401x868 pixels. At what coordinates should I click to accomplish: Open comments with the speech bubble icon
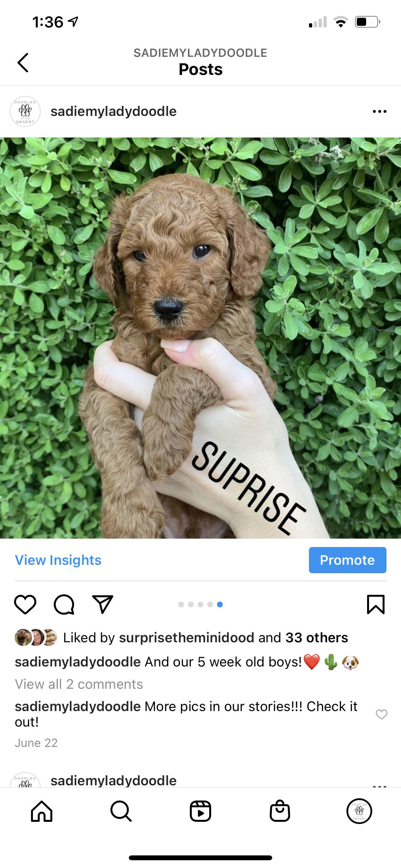point(64,604)
